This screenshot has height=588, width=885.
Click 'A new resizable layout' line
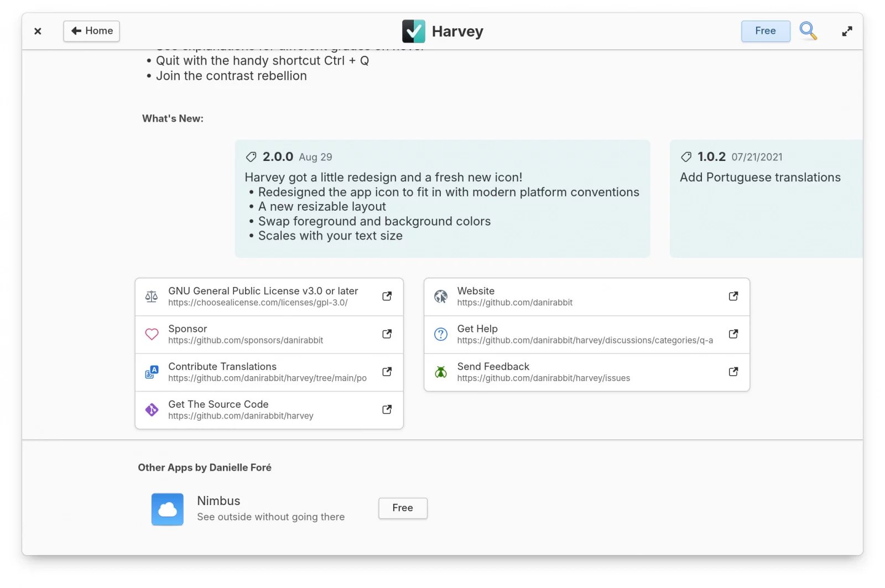pyautogui.click(x=322, y=207)
